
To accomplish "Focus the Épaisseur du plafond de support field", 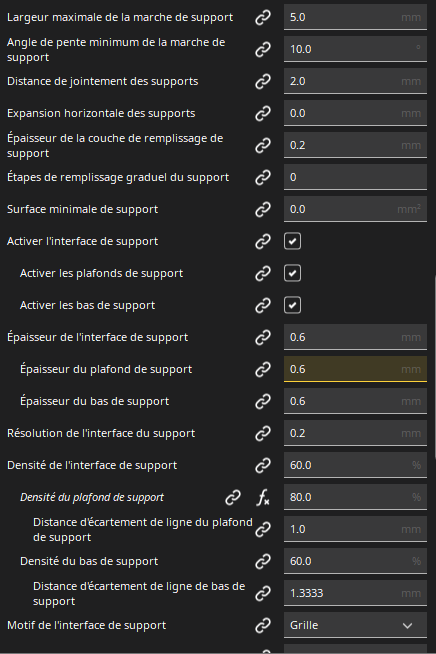I will click(355, 369).
